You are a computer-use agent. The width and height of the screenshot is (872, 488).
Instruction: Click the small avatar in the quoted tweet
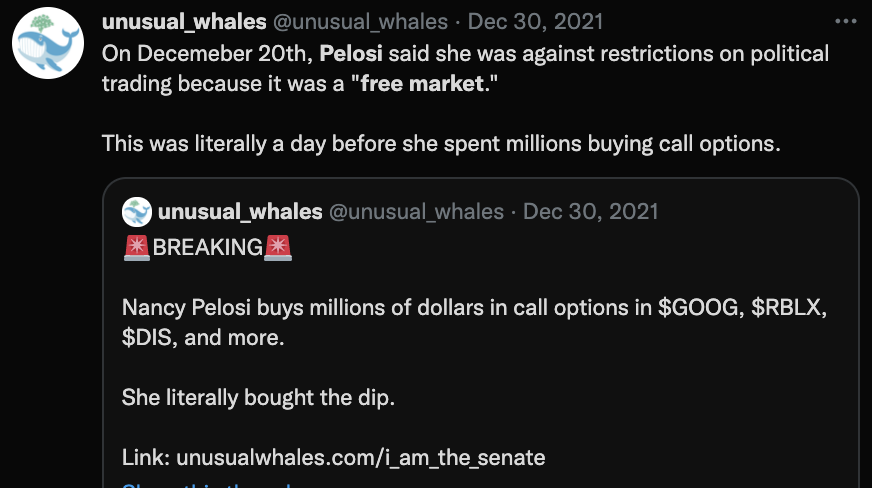(137, 212)
